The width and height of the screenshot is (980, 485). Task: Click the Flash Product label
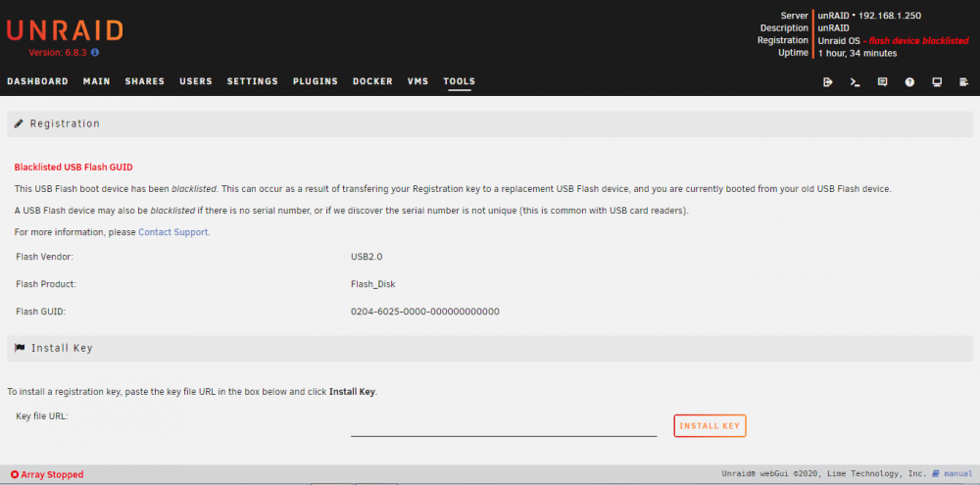(x=46, y=284)
